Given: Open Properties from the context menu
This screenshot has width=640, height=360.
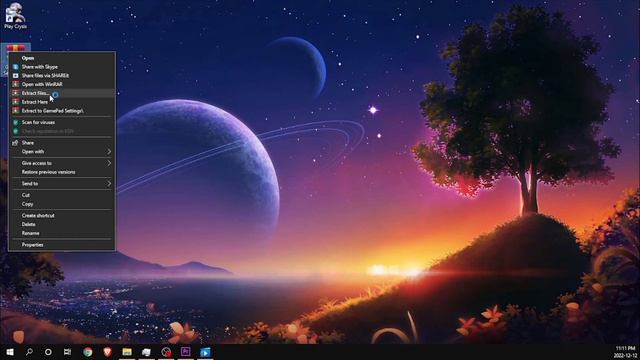Looking at the screenshot, I should [x=62, y=245].
